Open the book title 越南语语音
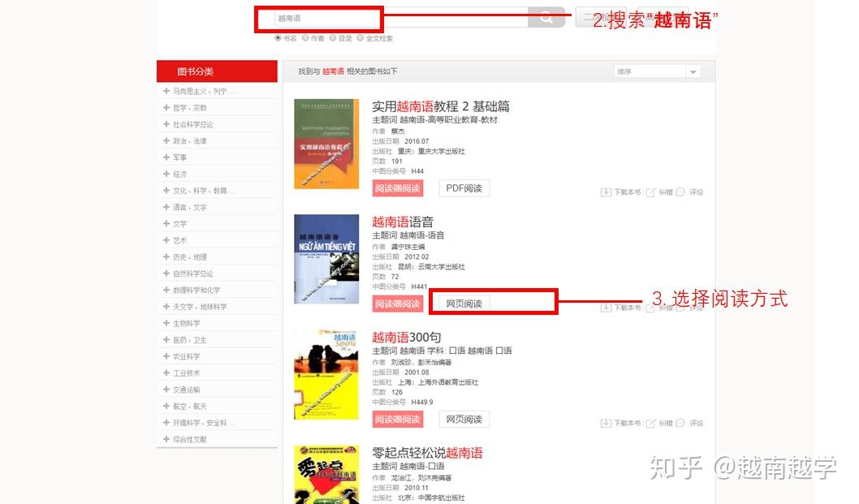The height and width of the screenshot is (504, 859). (403, 222)
